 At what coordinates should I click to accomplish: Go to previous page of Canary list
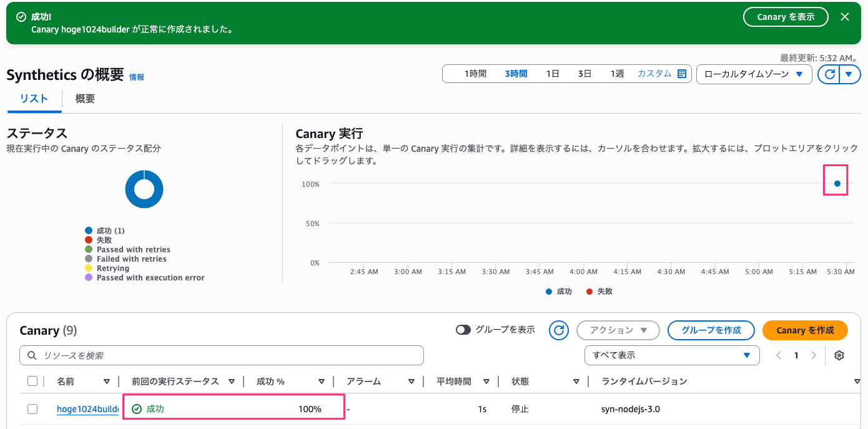[779, 355]
